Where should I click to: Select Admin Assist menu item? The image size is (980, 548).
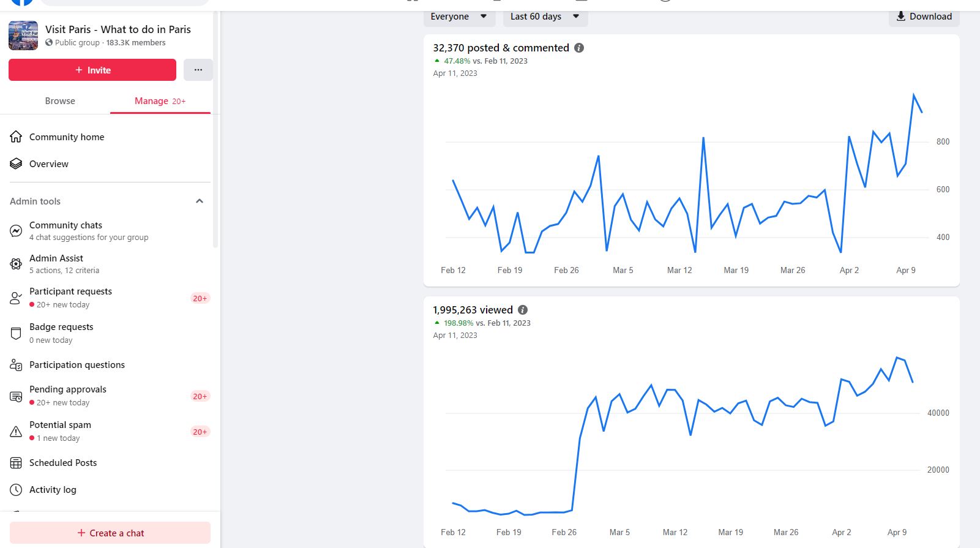pyautogui.click(x=110, y=264)
